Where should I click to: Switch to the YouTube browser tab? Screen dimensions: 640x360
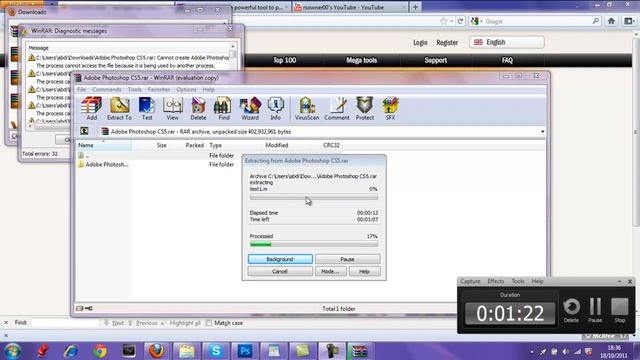[349, 7]
